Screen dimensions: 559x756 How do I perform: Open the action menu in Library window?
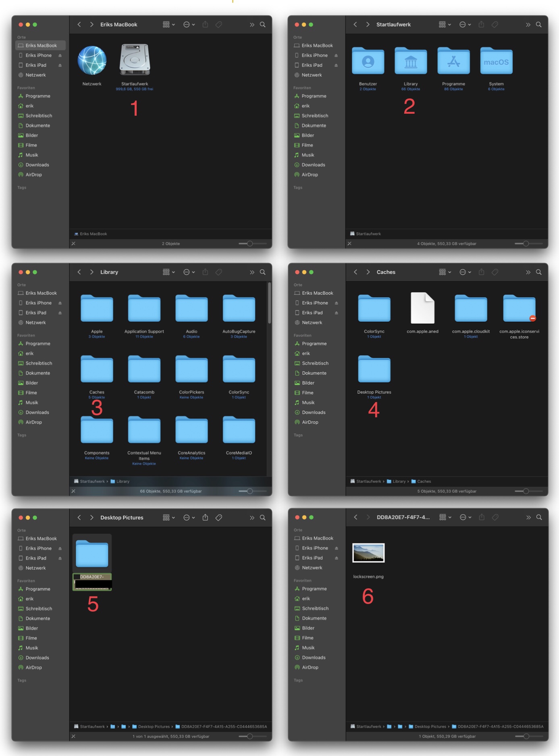point(189,272)
